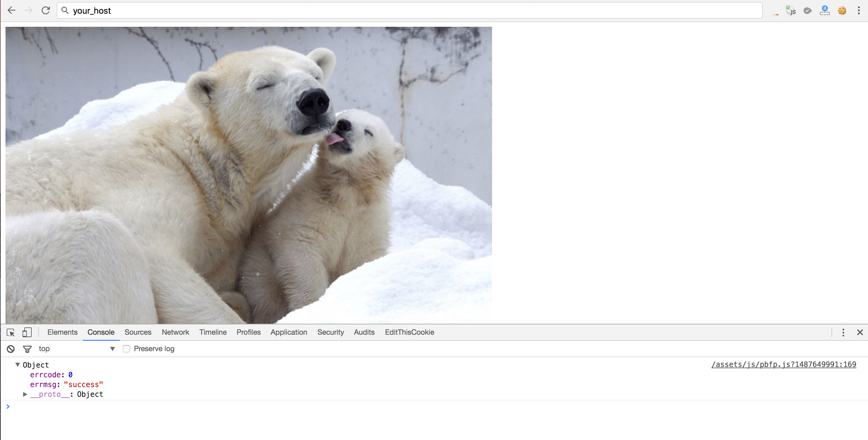Switch to the Network tab
This screenshot has height=440, width=868.
tap(175, 332)
